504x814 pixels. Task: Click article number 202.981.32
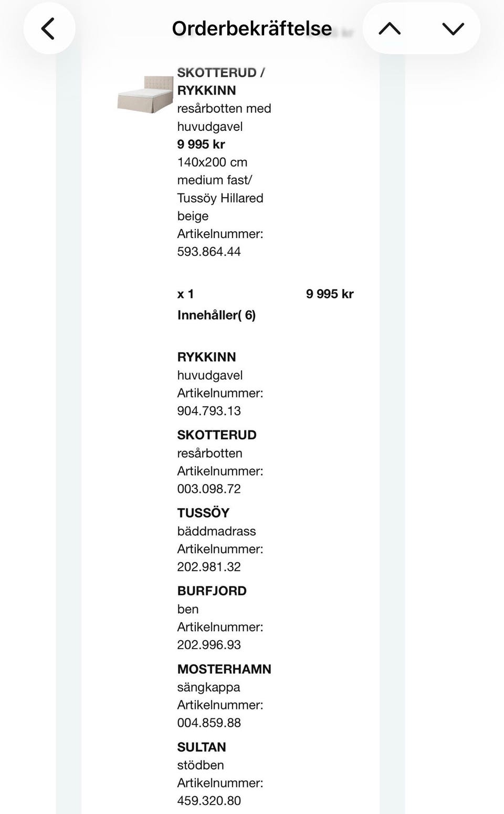209,567
